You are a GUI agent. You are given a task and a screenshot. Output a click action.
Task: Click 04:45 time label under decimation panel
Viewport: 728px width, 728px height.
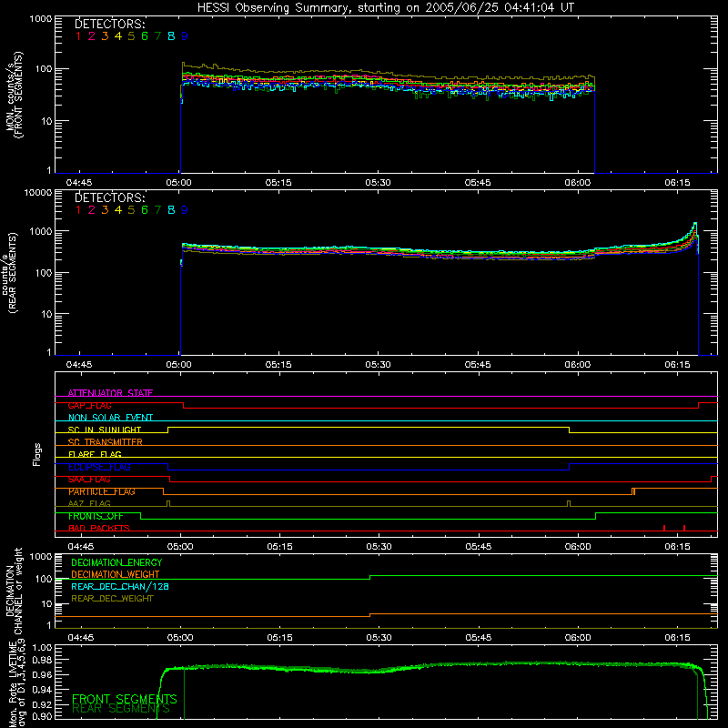(81, 638)
